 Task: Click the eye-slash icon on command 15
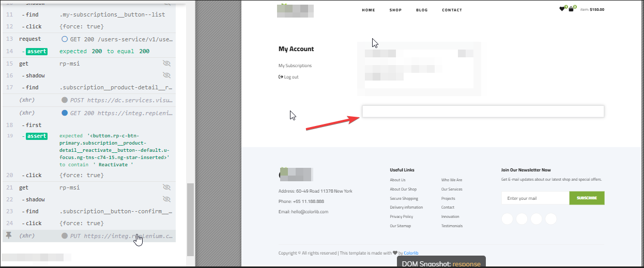click(166, 64)
